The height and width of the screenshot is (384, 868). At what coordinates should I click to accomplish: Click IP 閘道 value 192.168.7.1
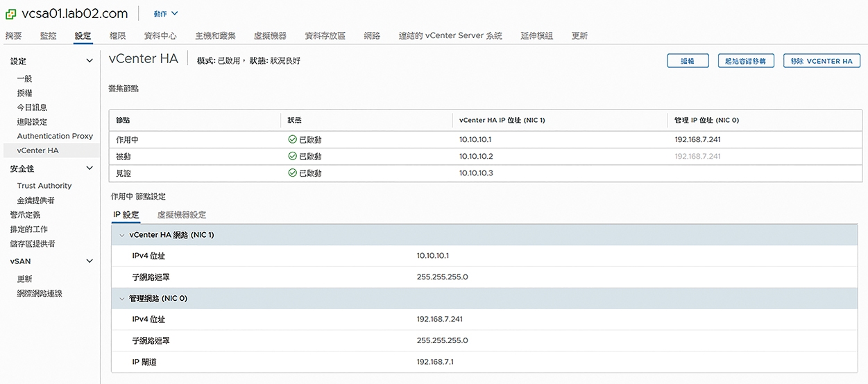pos(435,362)
